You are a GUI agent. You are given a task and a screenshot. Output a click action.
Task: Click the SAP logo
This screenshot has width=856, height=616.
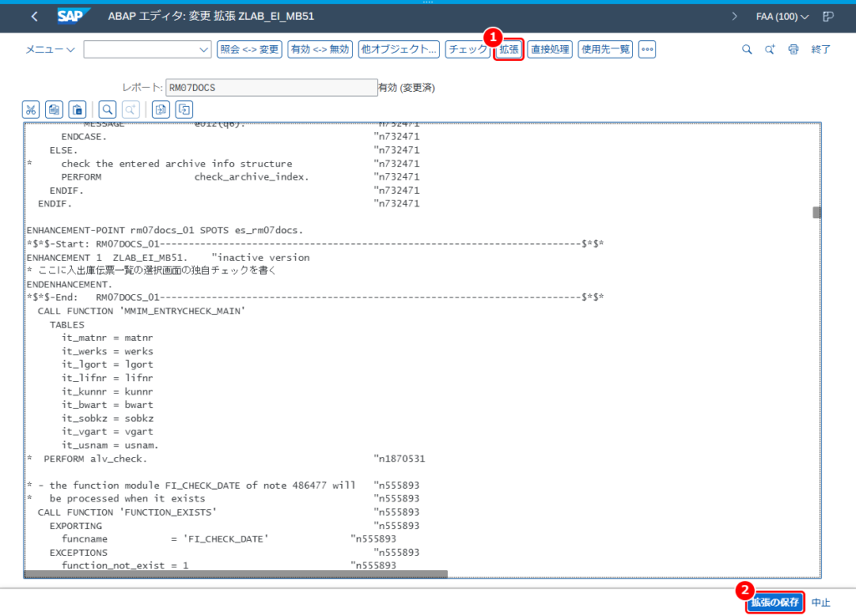point(73,17)
